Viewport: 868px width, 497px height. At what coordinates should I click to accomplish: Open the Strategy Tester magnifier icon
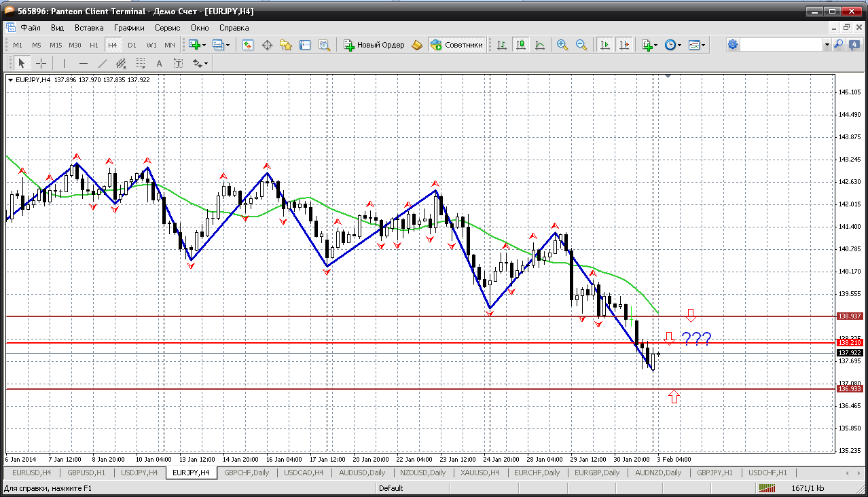tap(325, 45)
